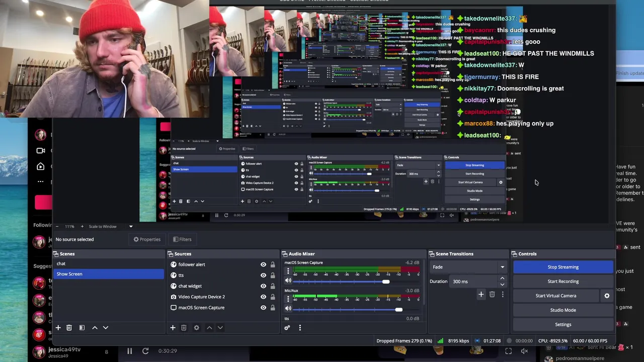Decrease transition duration with down arrow
644x362 pixels.
[x=502, y=284]
